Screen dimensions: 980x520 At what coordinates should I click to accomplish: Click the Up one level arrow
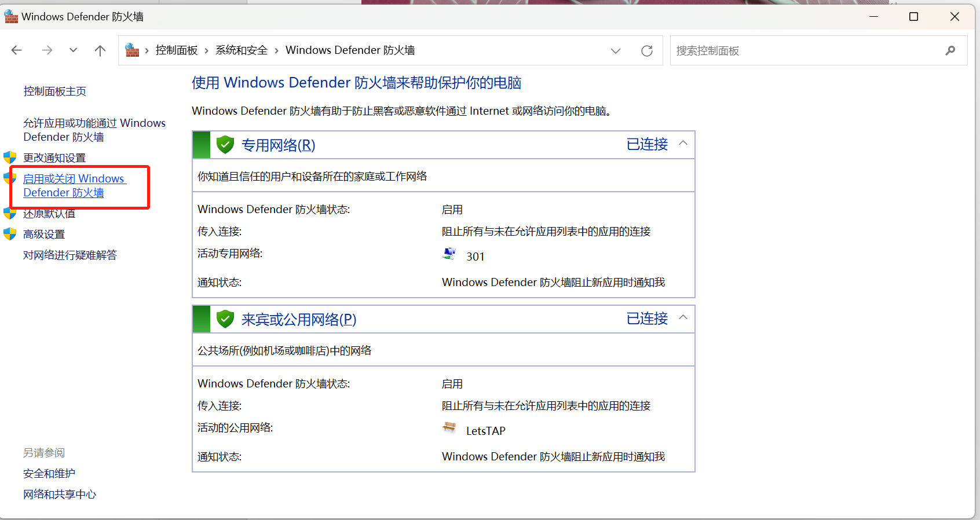pyautogui.click(x=100, y=50)
